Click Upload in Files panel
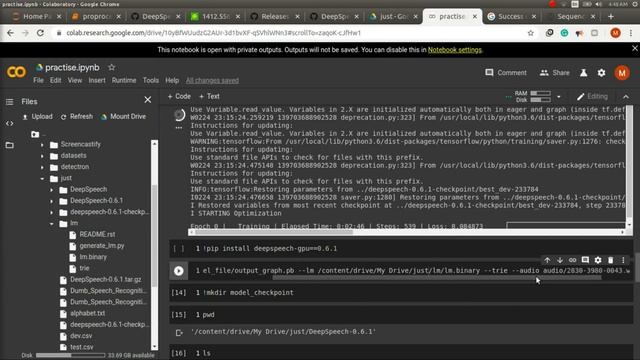The image size is (640, 360). 38,117
